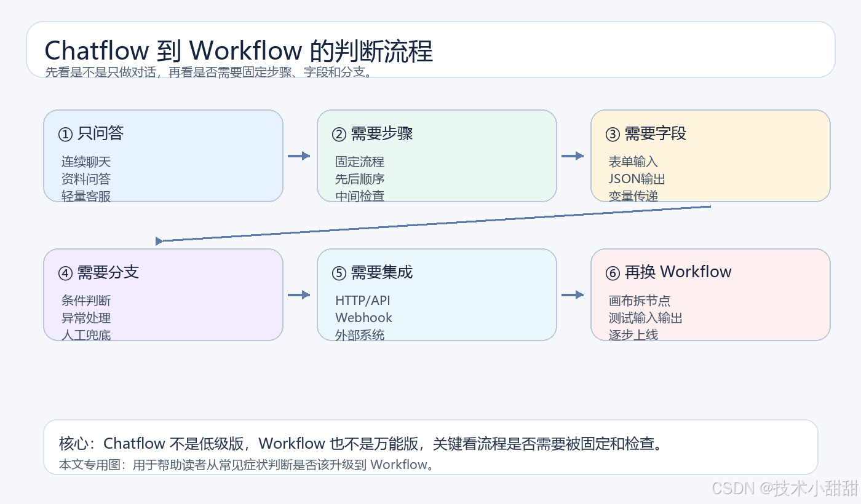
Task: Click the "先后顺序" line
Action: coord(360,179)
